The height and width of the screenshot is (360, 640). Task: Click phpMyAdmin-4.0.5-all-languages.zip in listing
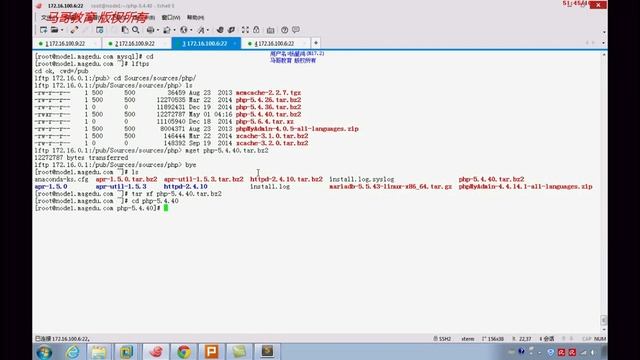297,129
